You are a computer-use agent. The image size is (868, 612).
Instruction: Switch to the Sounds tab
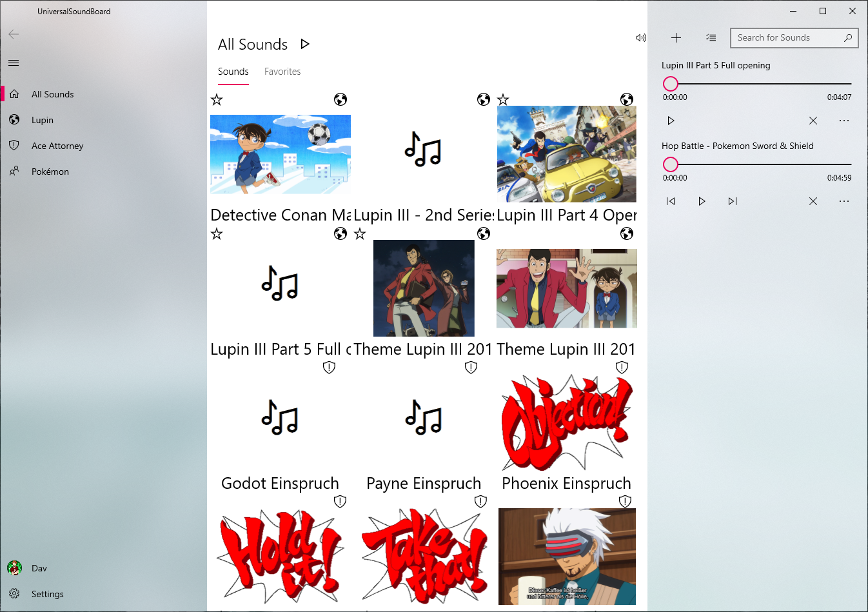pos(233,72)
